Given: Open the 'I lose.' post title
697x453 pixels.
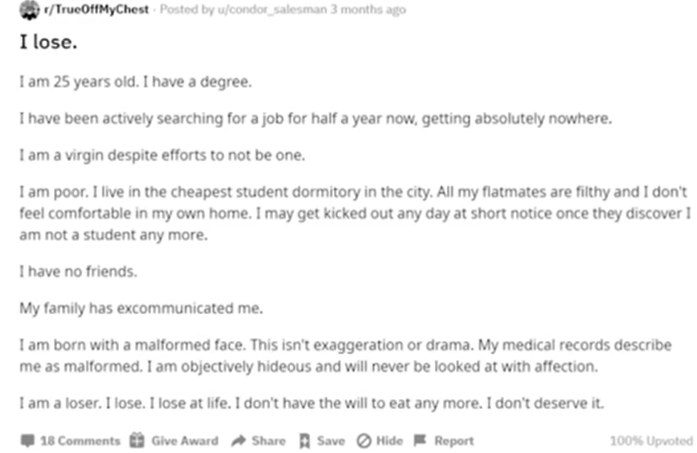Looking at the screenshot, I should point(48,42).
